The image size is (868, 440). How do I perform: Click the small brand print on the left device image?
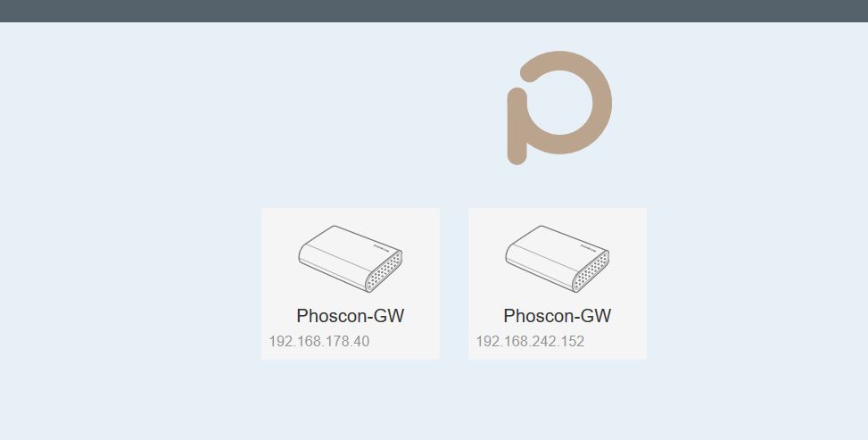pyautogui.click(x=382, y=248)
